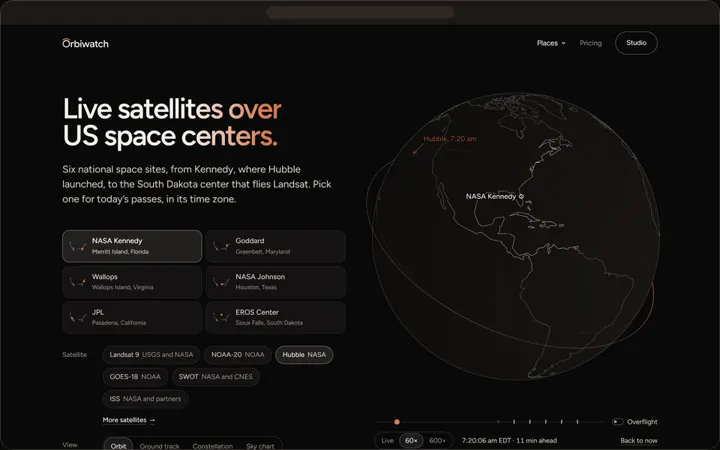Image resolution: width=720 pixels, height=450 pixels.
Task: Select the NASA Kennedy site card
Action: [132, 246]
